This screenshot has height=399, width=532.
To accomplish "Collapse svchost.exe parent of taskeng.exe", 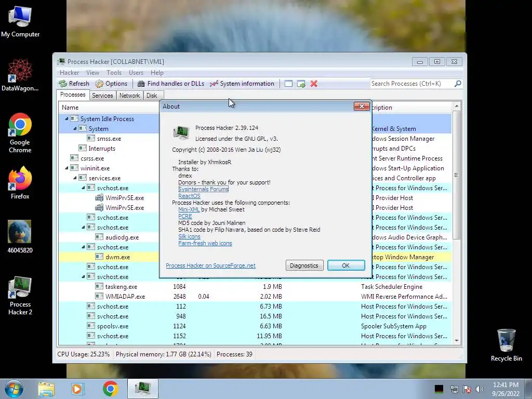I will pyautogui.click(x=83, y=276).
